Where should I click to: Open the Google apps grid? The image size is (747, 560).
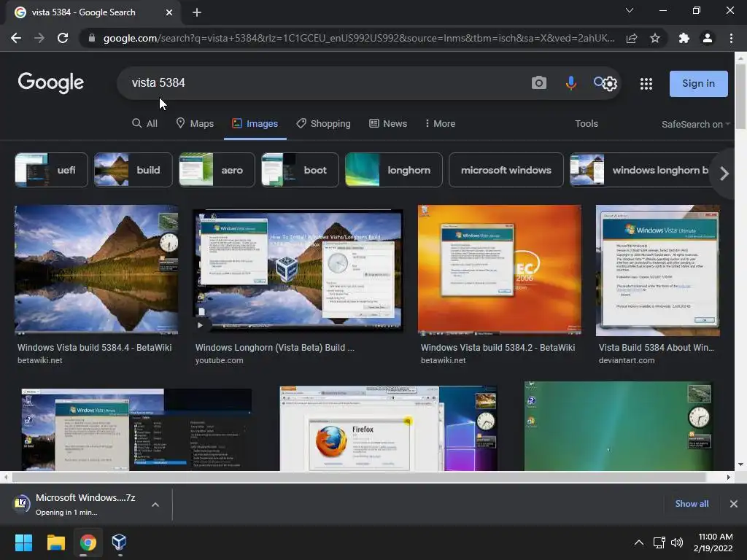646,84
